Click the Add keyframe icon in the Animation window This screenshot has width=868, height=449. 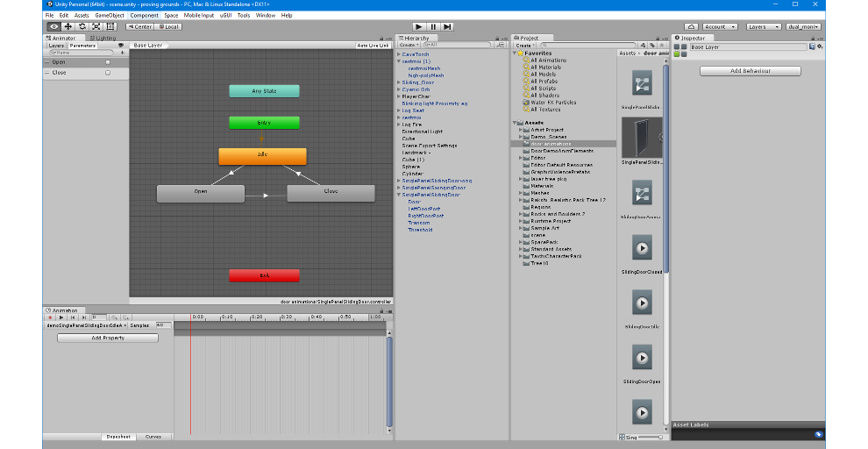coord(114,317)
